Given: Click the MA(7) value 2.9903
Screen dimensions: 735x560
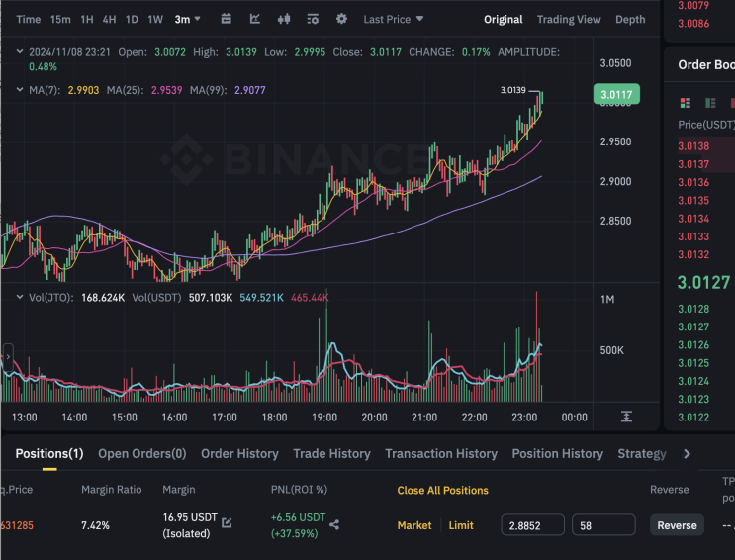Looking at the screenshot, I should pyautogui.click(x=83, y=90).
